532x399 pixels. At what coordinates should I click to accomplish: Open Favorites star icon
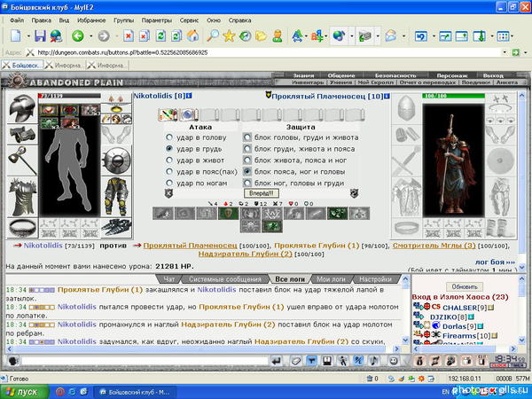coord(229,35)
